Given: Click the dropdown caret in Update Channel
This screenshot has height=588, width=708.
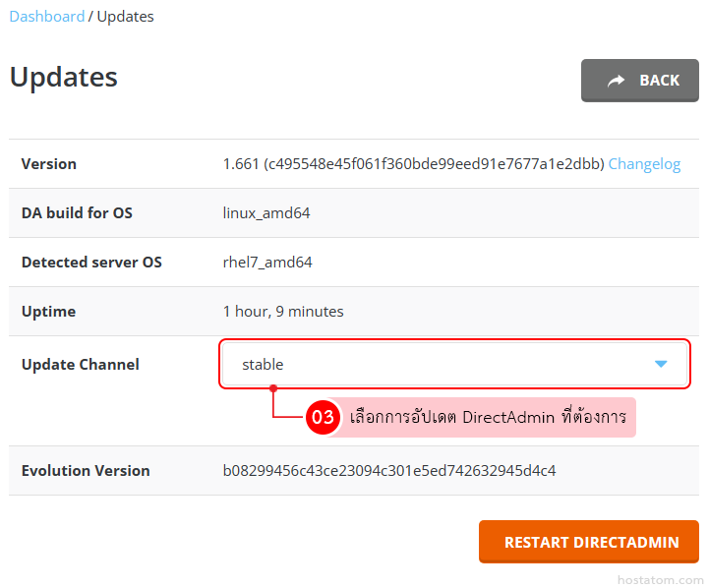Looking at the screenshot, I should click(661, 364).
